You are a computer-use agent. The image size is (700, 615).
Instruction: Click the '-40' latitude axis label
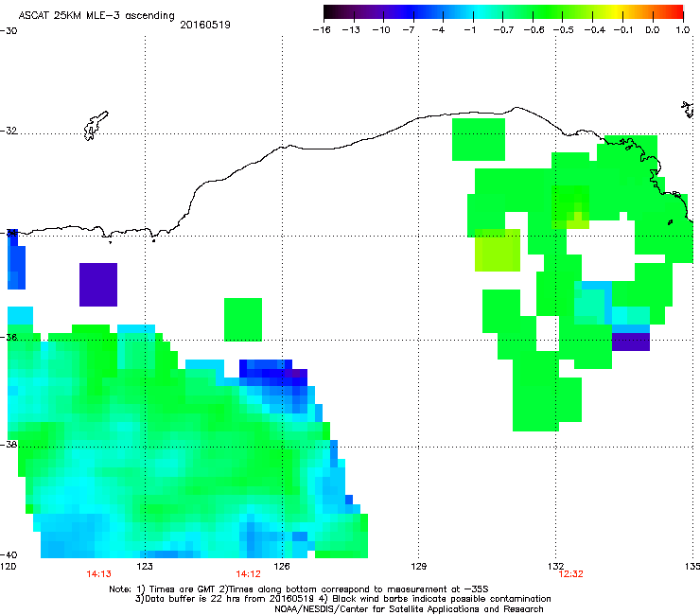(x=9, y=554)
